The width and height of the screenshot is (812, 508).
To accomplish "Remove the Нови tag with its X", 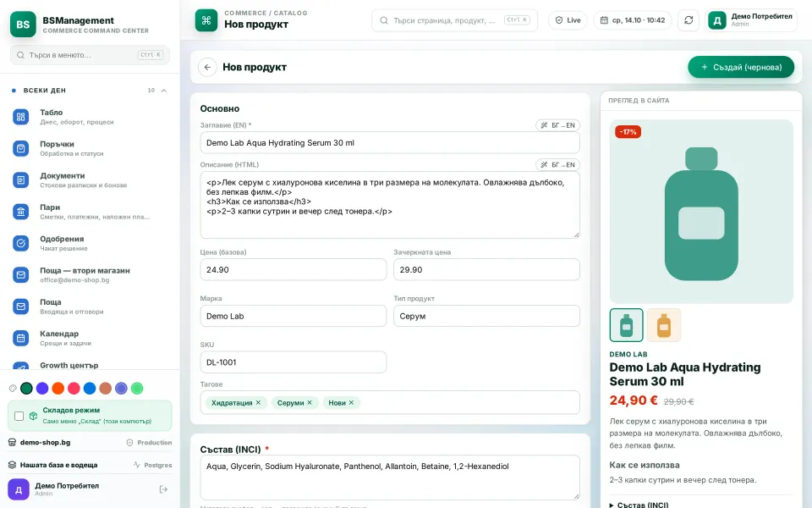I will point(351,403).
